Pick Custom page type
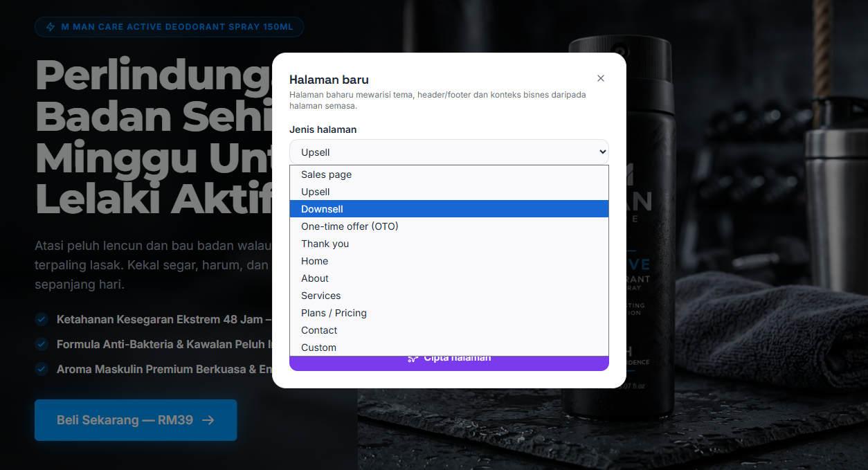The image size is (868, 470). click(449, 347)
